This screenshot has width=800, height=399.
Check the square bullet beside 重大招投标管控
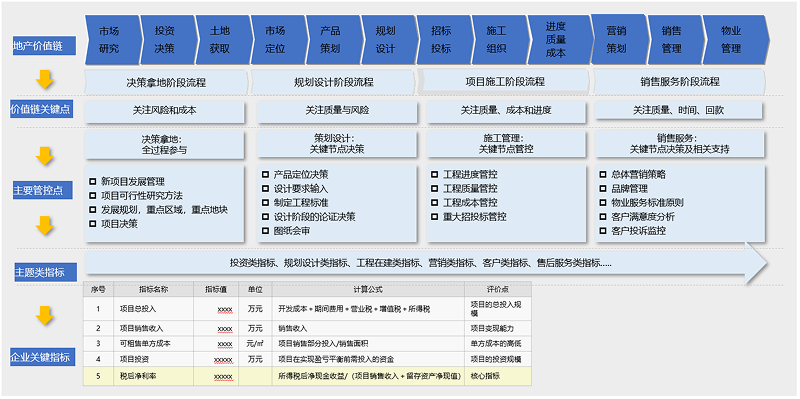point(434,217)
